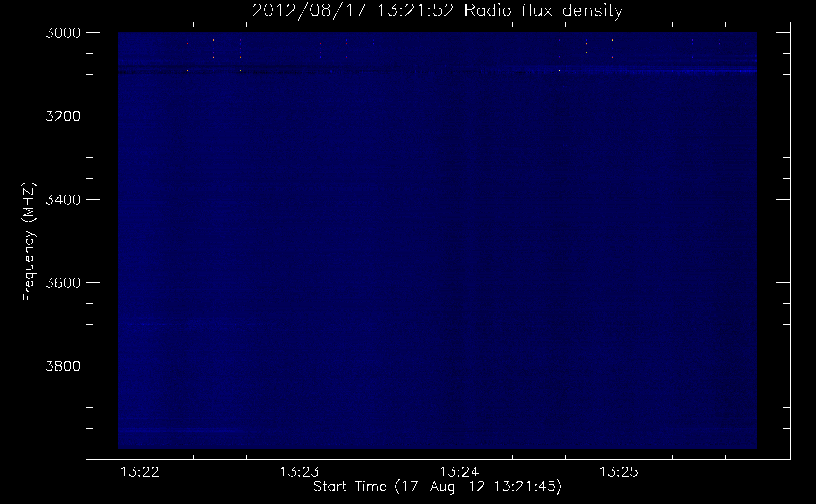816x504 pixels.
Task: Click the 3000 frequency tick label
Action: click(x=63, y=33)
